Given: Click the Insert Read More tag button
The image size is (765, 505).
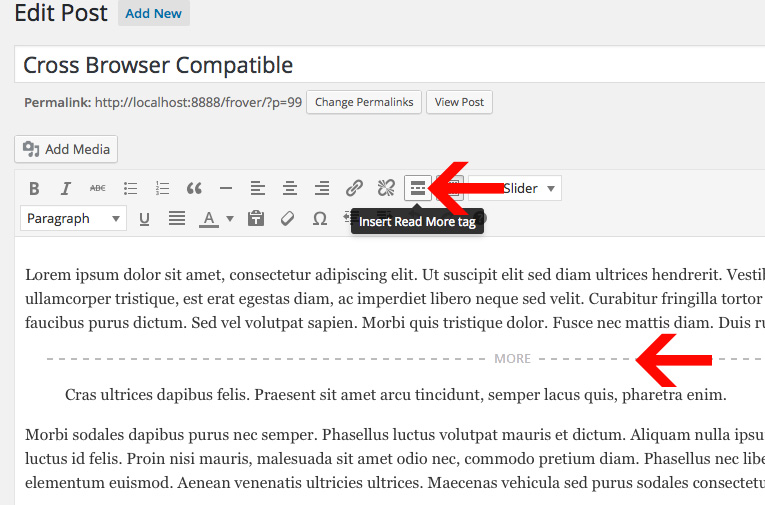Looking at the screenshot, I should [x=418, y=188].
